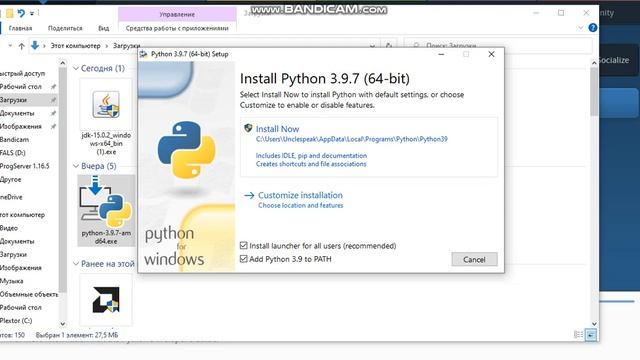
Task: Open the Главная ribbon tab
Action: (20, 28)
